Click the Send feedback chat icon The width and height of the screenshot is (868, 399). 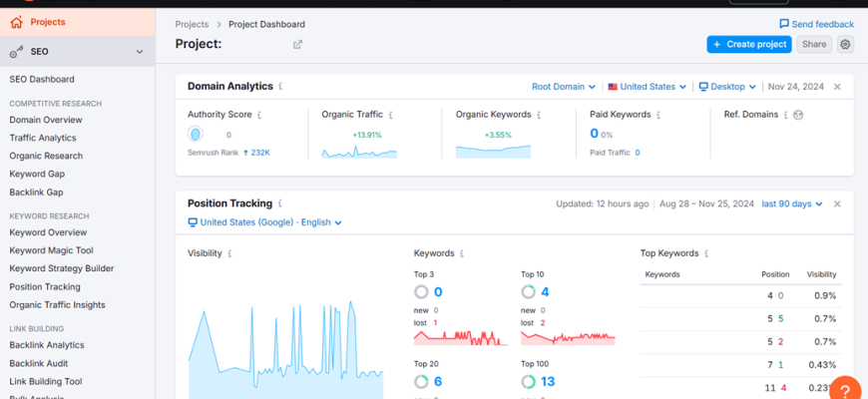pos(784,24)
